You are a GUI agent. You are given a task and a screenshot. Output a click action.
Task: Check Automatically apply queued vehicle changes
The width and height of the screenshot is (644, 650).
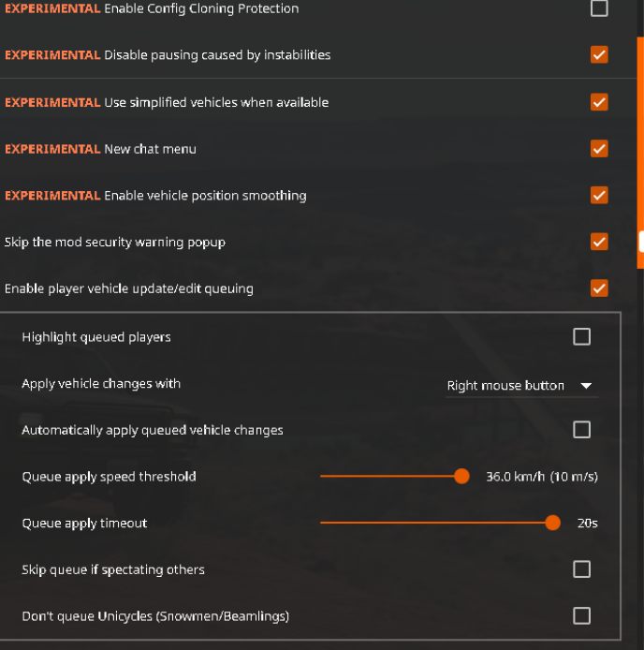(x=581, y=430)
